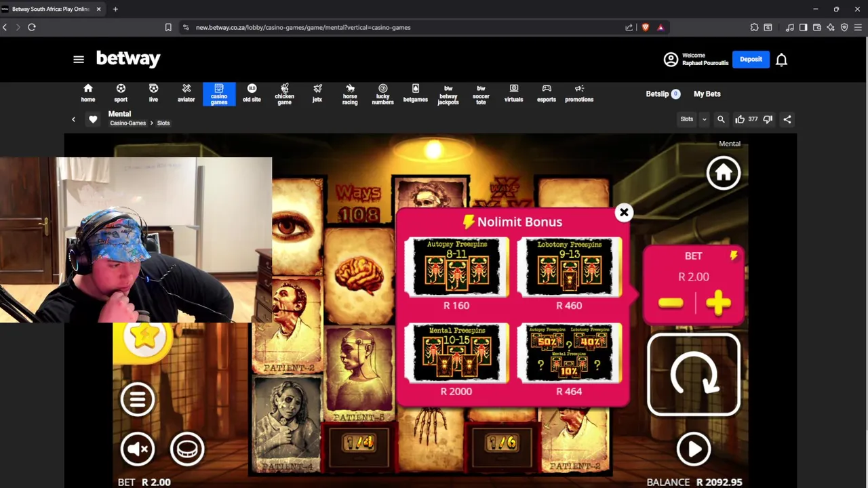Click the browser address bar URL
This screenshot has height=488, width=868.
(x=303, y=27)
